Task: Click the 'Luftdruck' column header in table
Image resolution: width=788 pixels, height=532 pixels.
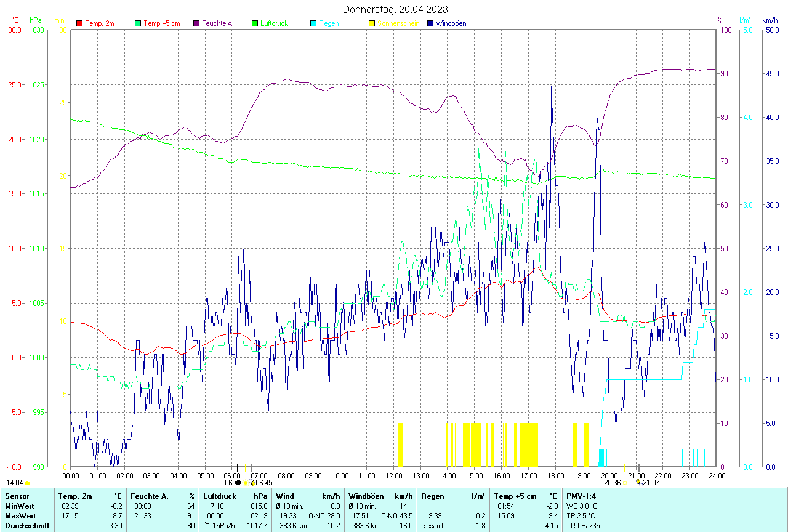Action: [220, 496]
